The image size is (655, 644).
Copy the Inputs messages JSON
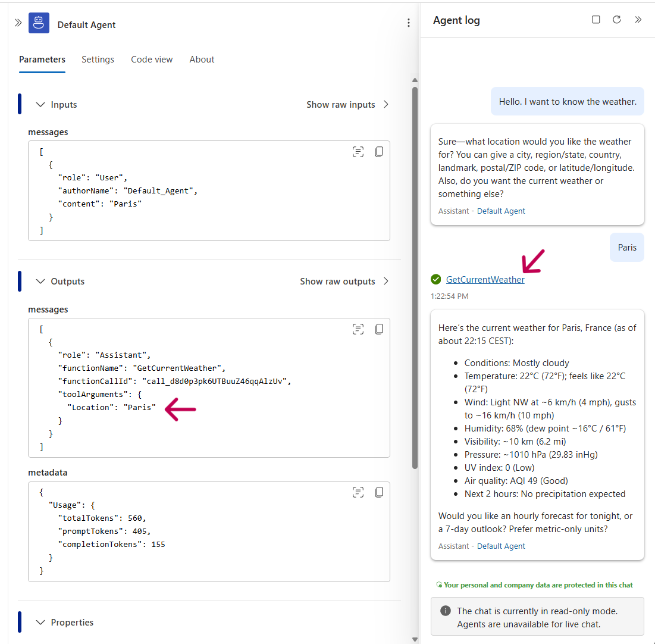point(379,151)
